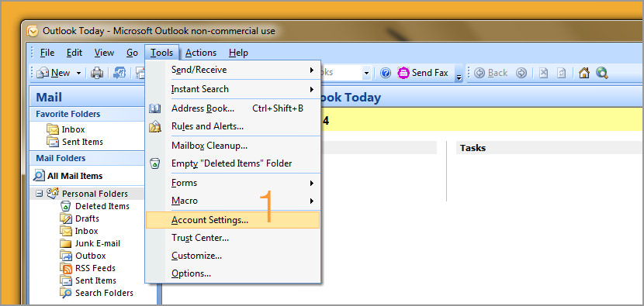Click the Outlook icon in title bar
644x306 pixels.
(33, 31)
